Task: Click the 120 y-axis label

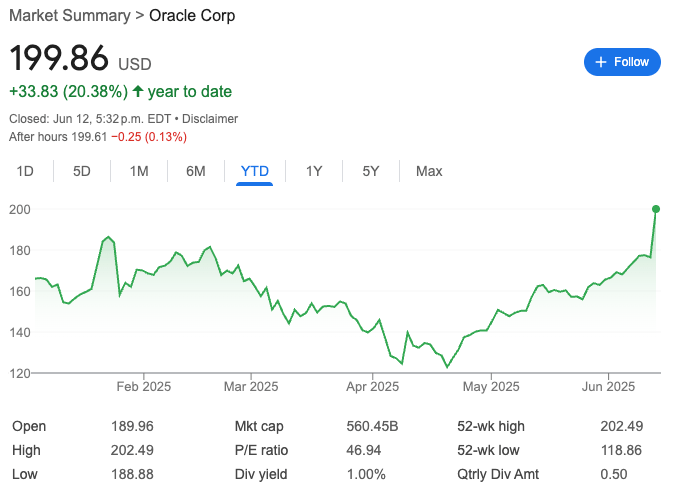Action: pos(20,373)
